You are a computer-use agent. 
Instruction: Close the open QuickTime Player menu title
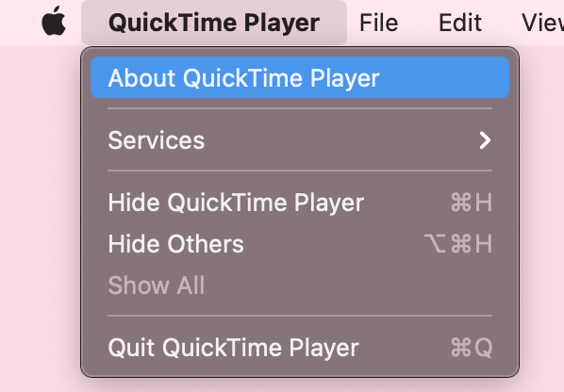click(x=214, y=23)
